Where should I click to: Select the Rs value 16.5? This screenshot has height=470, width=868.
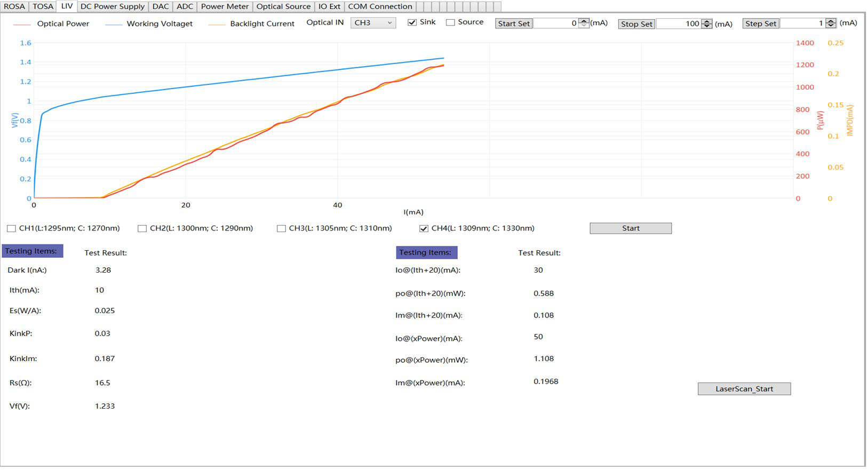coord(102,383)
